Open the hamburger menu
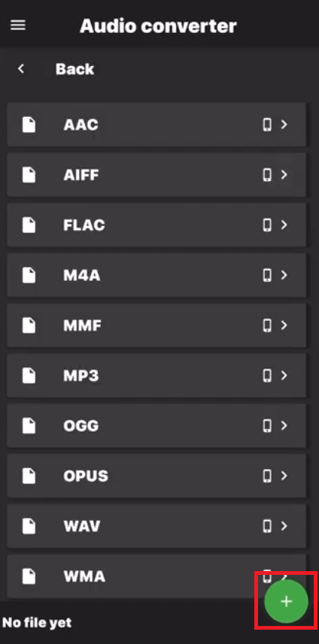319x644 pixels. click(x=17, y=26)
